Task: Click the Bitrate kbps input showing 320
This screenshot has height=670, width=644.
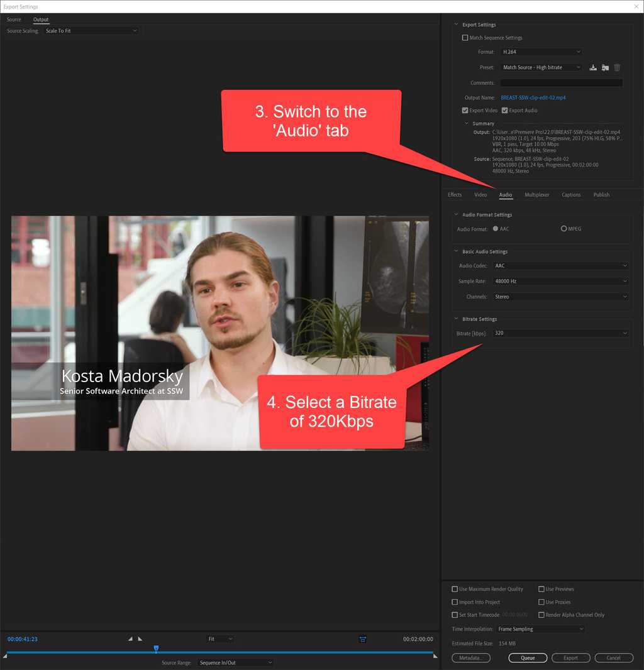Action: pos(560,333)
